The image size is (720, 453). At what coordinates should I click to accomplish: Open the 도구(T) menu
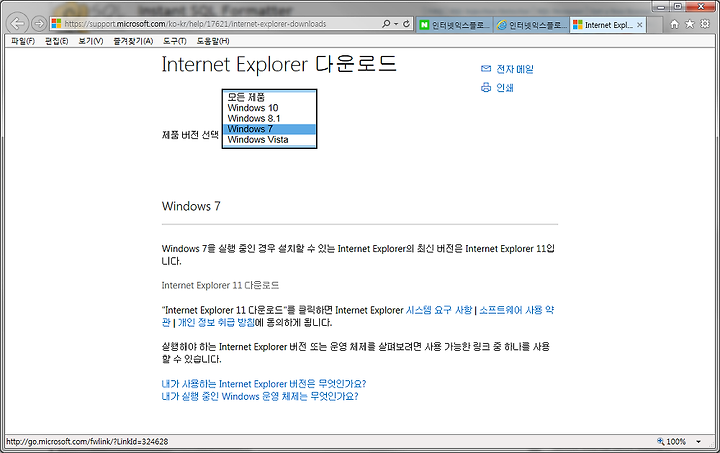(x=174, y=41)
